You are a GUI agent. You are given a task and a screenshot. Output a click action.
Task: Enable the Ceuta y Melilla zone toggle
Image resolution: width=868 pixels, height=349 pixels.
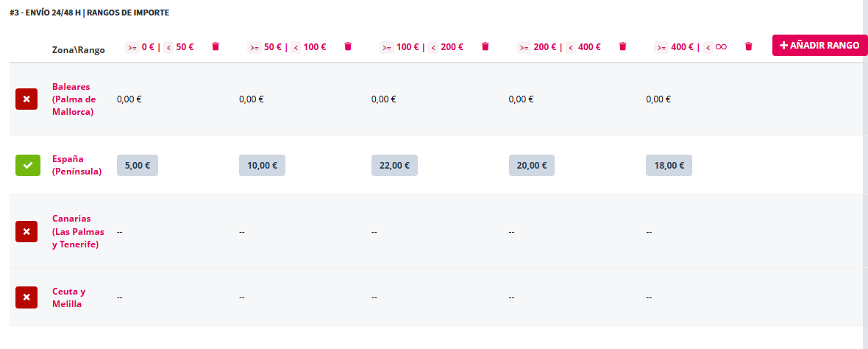26,297
